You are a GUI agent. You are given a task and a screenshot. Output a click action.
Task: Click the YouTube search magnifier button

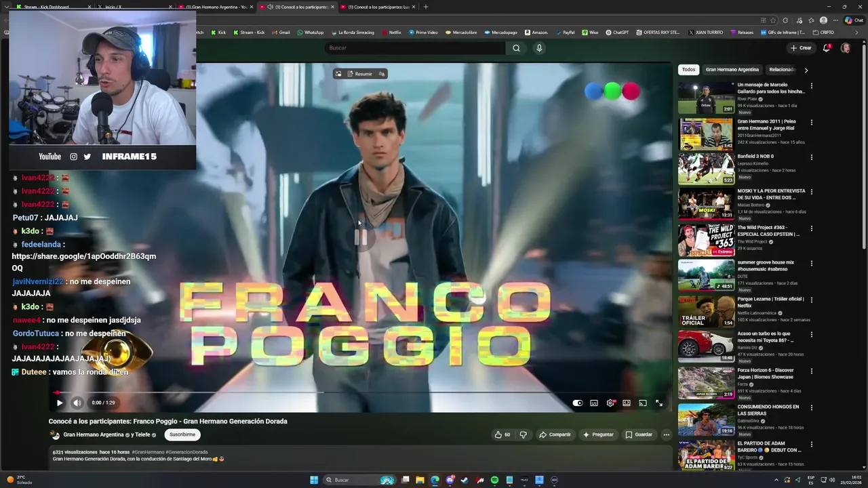coord(516,48)
